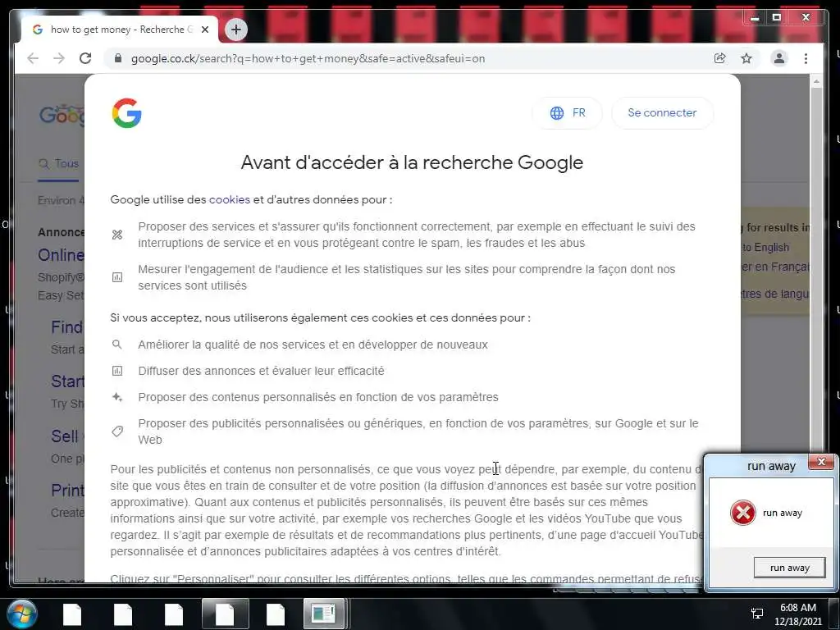The image size is (840, 630).
Task: Click the services wrench icon in list
Action: pos(117,235)
